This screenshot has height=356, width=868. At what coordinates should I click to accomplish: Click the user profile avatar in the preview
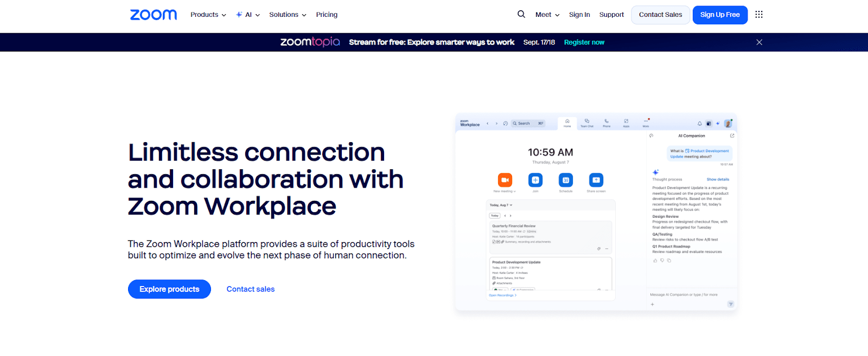click(x=728, y=124)
